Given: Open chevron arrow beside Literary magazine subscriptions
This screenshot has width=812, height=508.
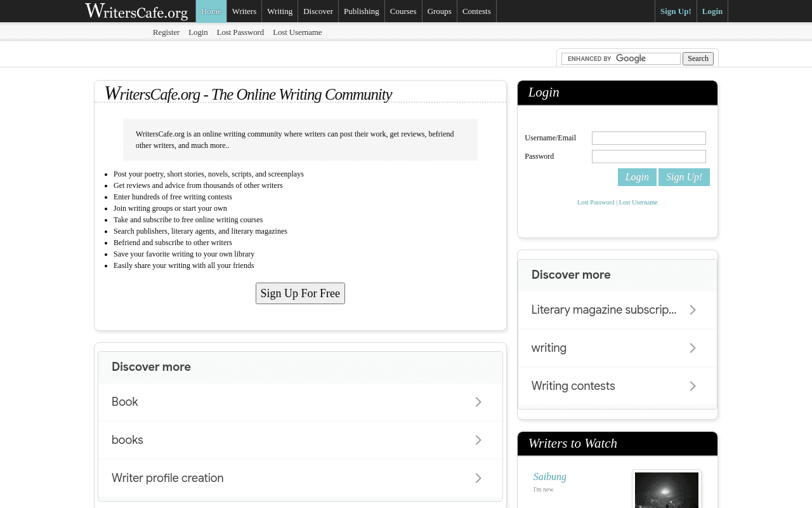Looking at the screenshot, I should click(x=693, y=310).
